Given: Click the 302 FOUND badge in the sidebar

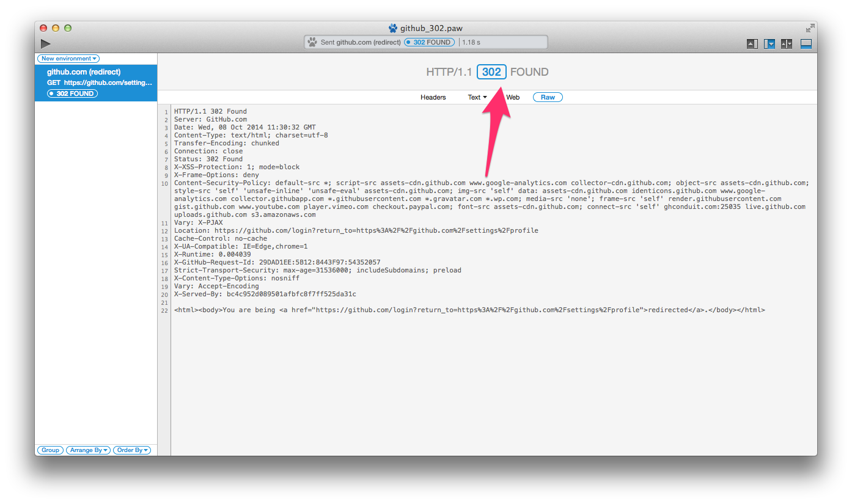Looking at the screenshot, I should click(x=73, y=93).
